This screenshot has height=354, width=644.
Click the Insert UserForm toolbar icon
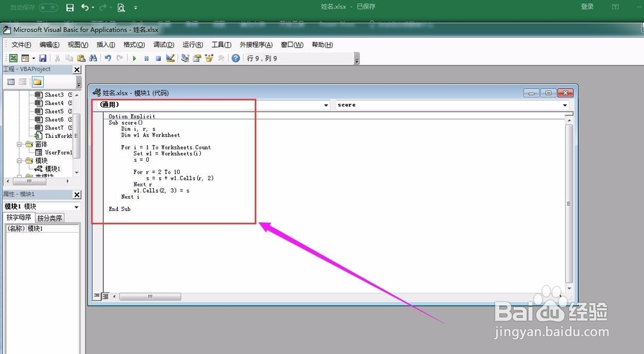point(25,59)
